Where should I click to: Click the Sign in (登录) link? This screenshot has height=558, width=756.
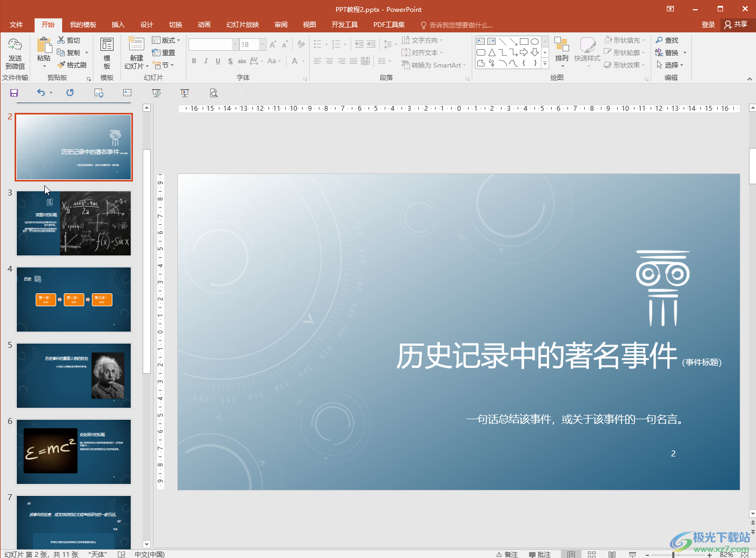(708, 25)
